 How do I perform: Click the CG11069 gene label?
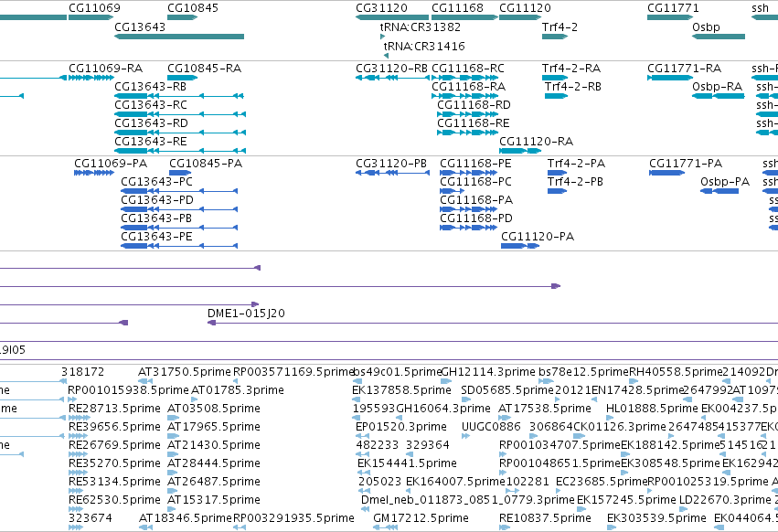click(94, 8)
